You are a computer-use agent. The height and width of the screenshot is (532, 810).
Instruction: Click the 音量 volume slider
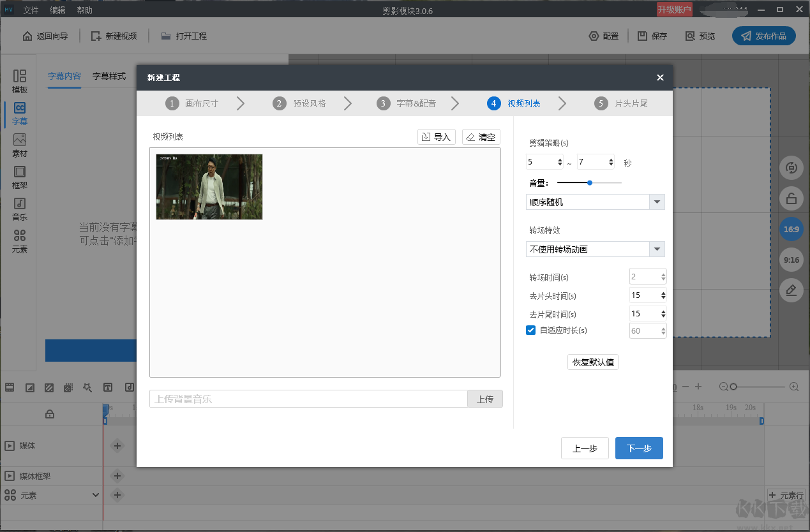[x=589, y=183]
